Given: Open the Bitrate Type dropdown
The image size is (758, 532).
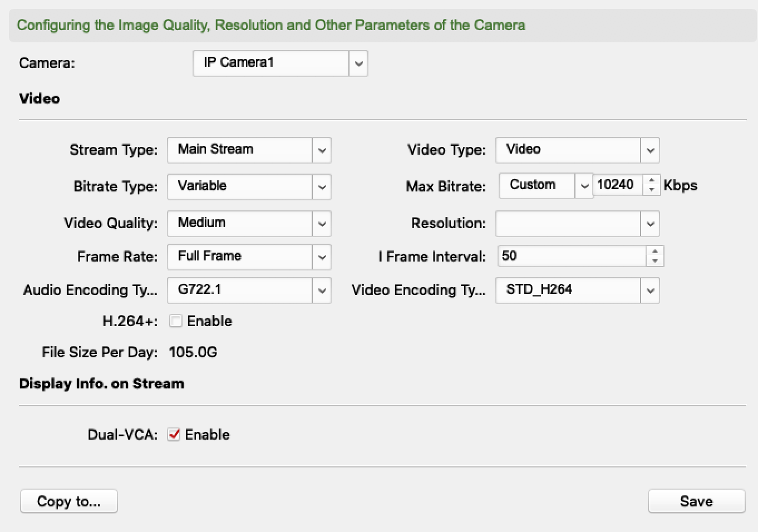Looking at the screenshot, I should coord(322,187).
